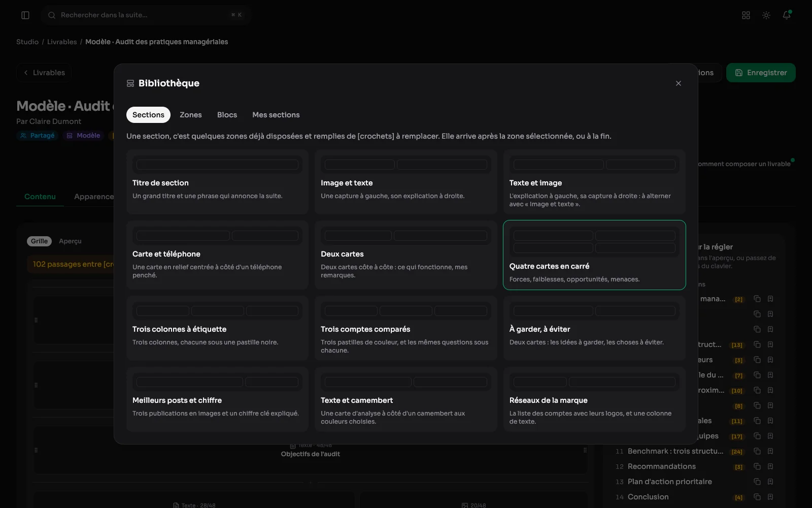Go back via the Livrables button

coord(44,73)
